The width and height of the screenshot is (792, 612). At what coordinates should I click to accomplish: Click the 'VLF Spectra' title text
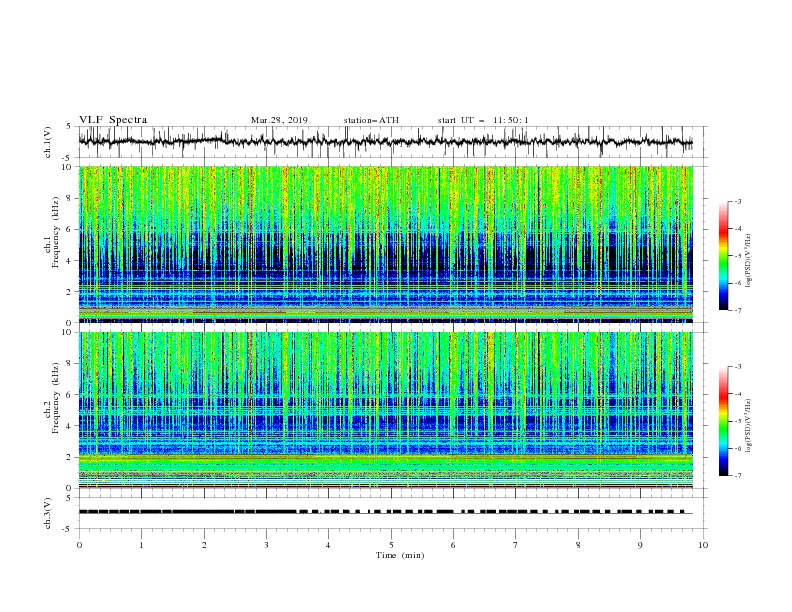(x=113, y=120)
